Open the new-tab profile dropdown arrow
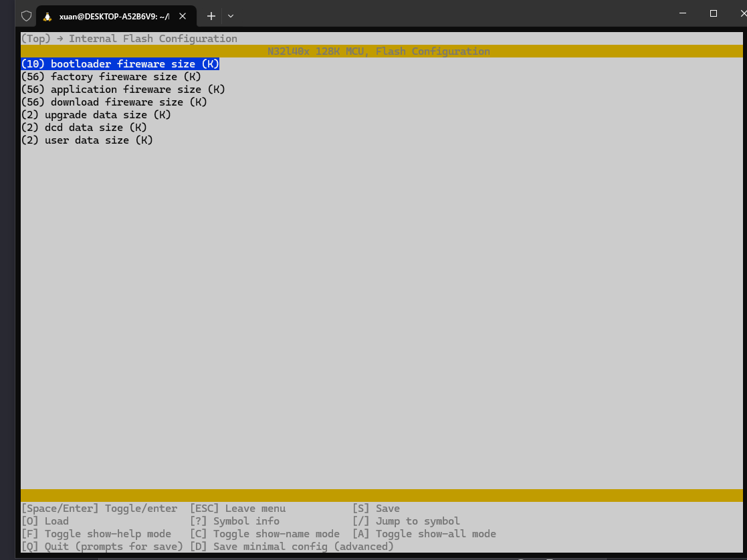 [231, 16]
